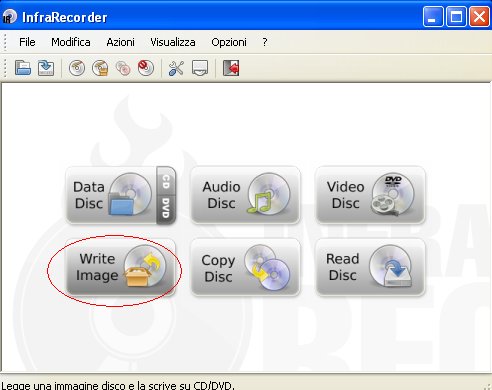Click the Read Disc button
This screenshot has height=390, width=492.
[370, 267]
